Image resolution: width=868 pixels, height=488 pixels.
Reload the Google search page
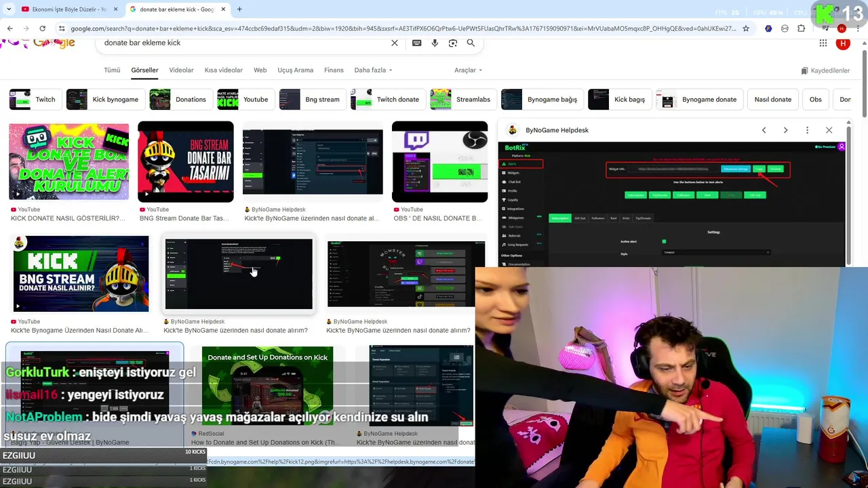[42, 28]
